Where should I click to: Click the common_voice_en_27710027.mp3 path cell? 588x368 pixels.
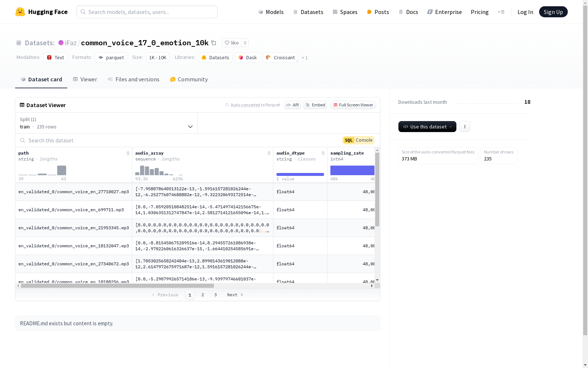[x=73, y=192]
